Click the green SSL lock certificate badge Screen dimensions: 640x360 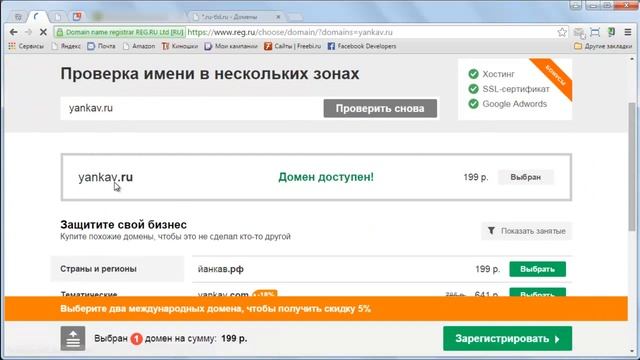(120, 32)
